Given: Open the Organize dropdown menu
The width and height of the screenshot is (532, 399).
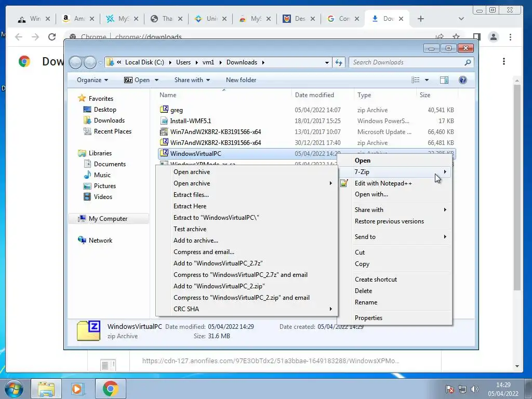Looking at the screenshot, I should pyautogui.click(x=92, y=80).
